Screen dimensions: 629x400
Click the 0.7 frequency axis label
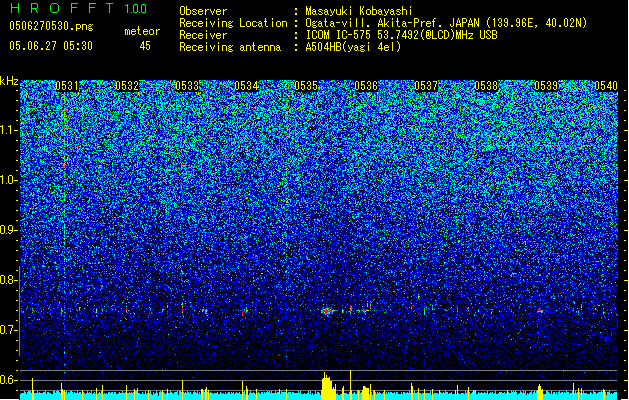(9, 330)
